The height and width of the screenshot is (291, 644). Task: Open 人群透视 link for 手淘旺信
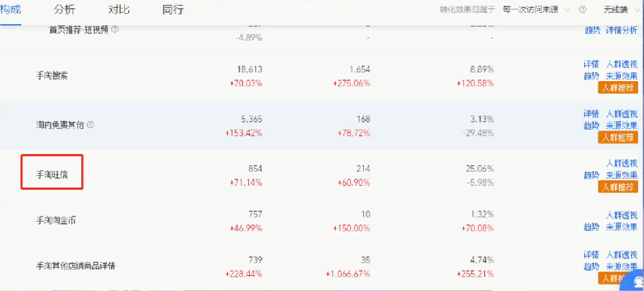622,164
